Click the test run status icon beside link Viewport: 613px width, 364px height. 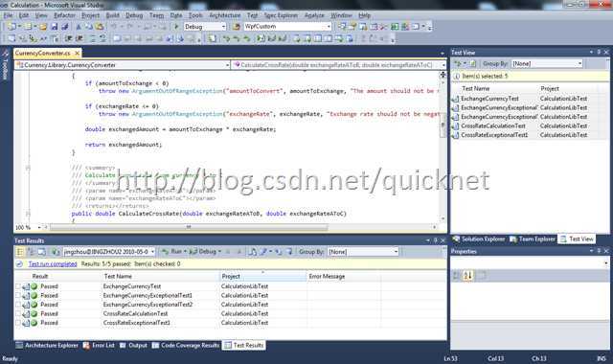point(19,264)
